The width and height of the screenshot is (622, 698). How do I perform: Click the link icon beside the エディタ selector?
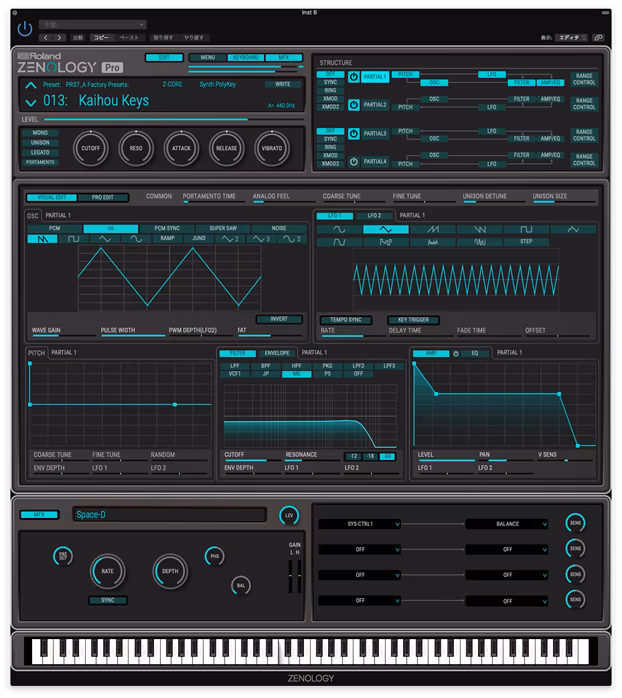[598, 38]
